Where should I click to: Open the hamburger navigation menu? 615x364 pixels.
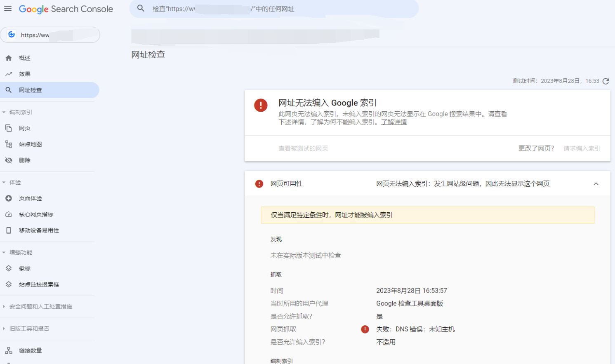point(8,8)
